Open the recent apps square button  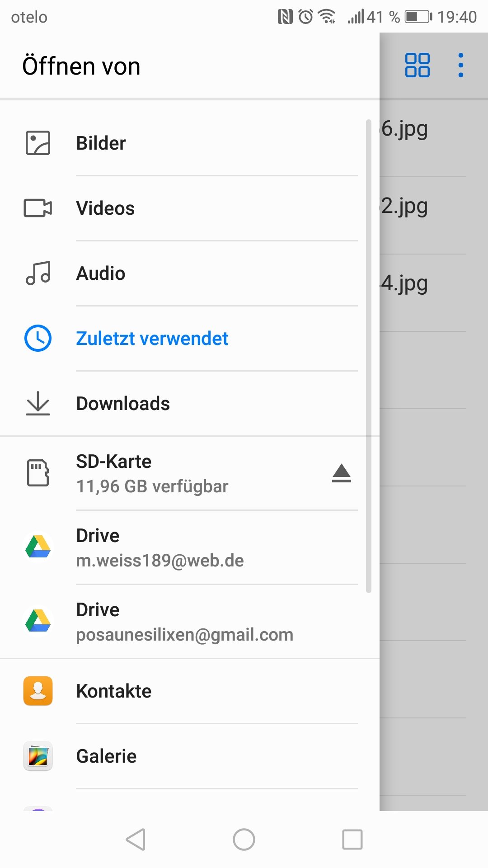coord(352,840)
